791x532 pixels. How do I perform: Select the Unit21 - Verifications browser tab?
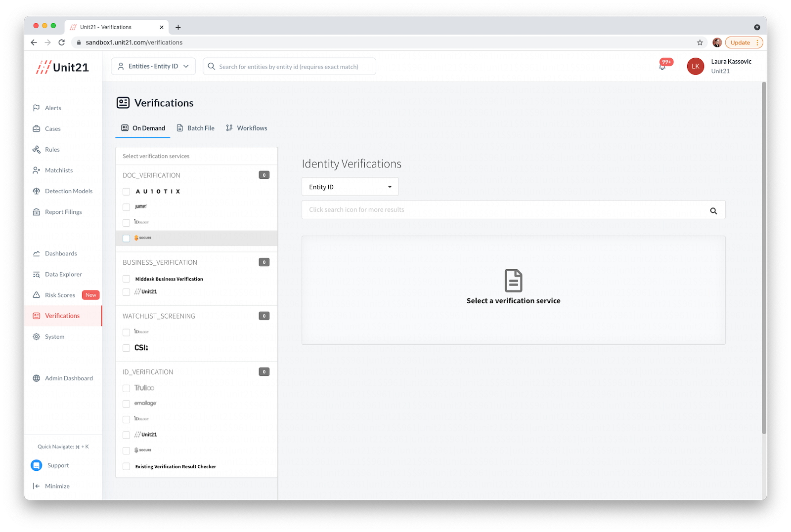(117, 27)
